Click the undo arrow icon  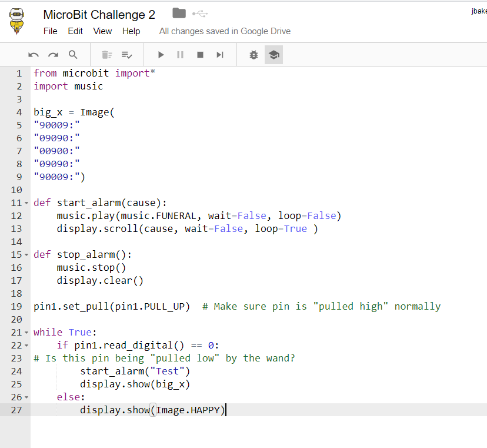tap(34, 54)
